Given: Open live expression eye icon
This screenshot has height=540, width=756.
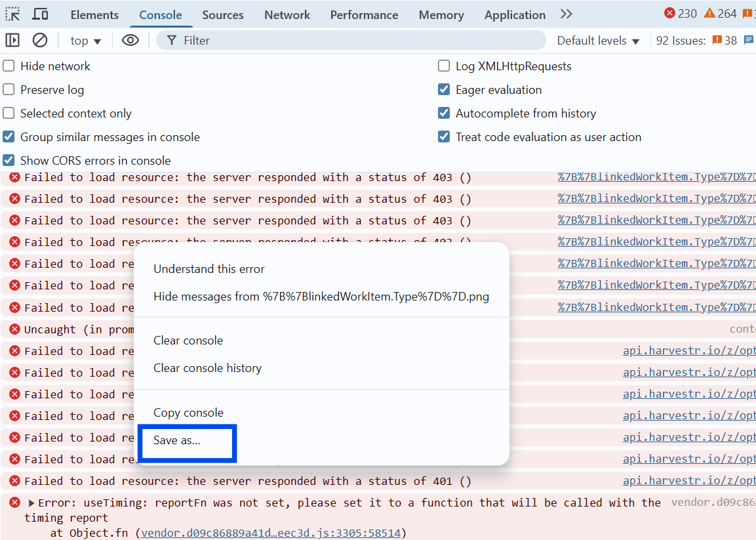Looking at the screenshot, I should coord(130,40).
